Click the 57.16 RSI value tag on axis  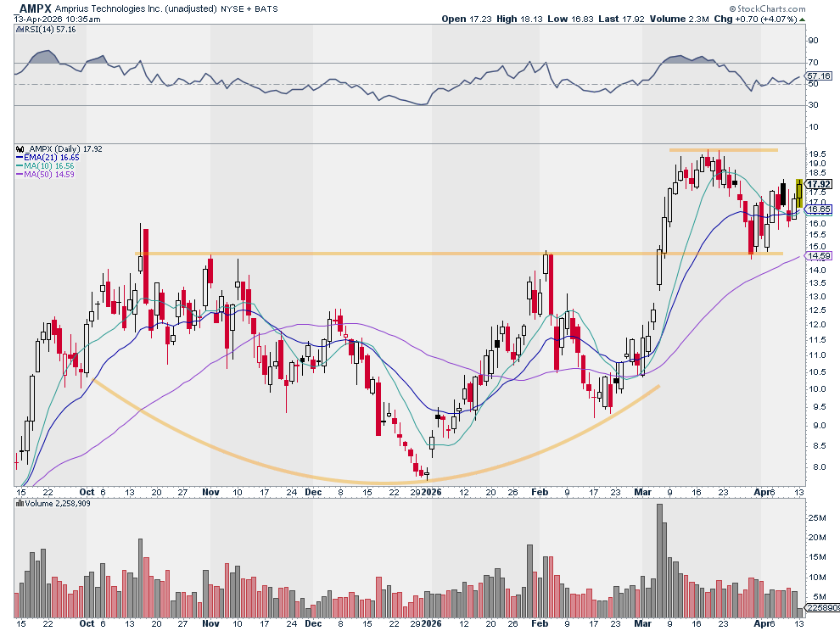click(819, 76)
